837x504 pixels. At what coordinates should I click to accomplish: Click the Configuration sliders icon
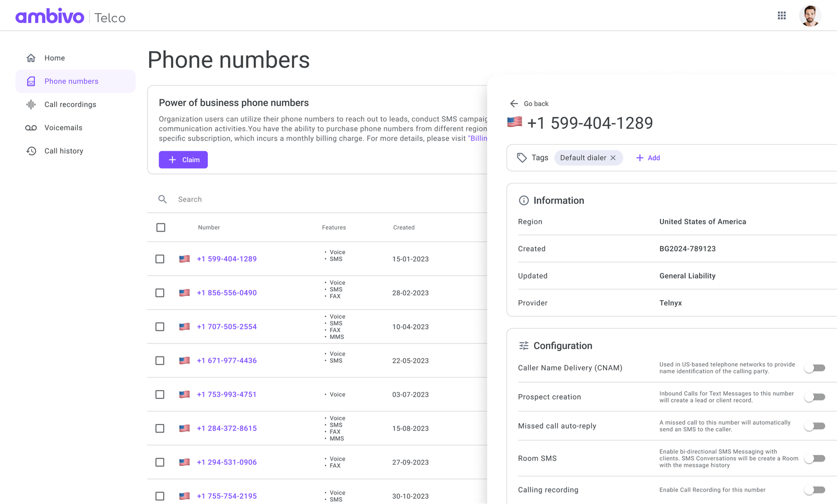pos(524,345)
